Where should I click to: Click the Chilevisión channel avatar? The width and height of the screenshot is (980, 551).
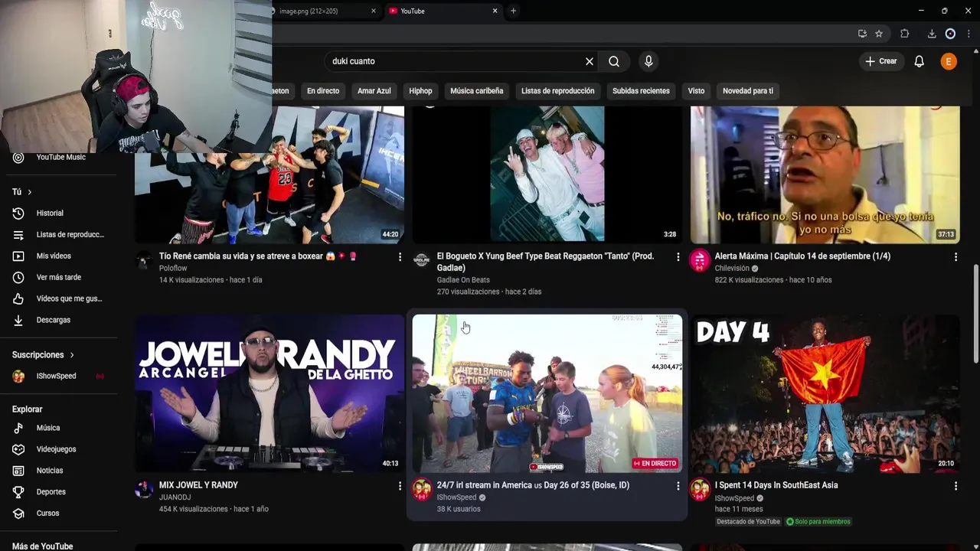[x=700, y=261]
